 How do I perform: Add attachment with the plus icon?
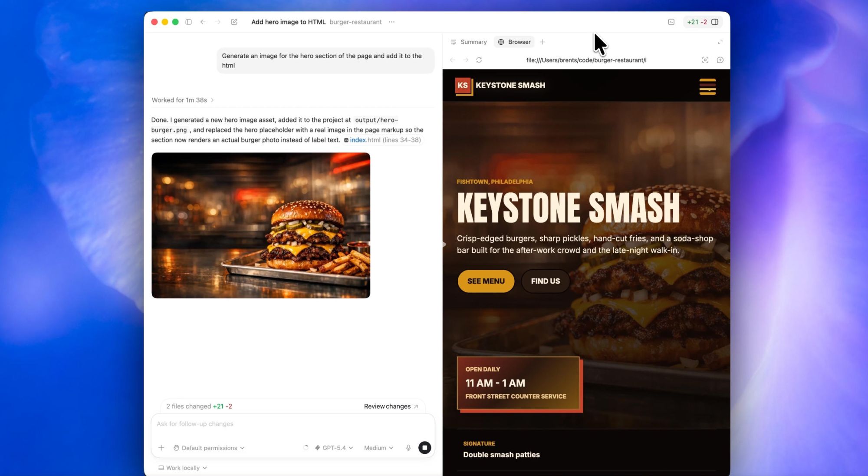coord(161,448)
